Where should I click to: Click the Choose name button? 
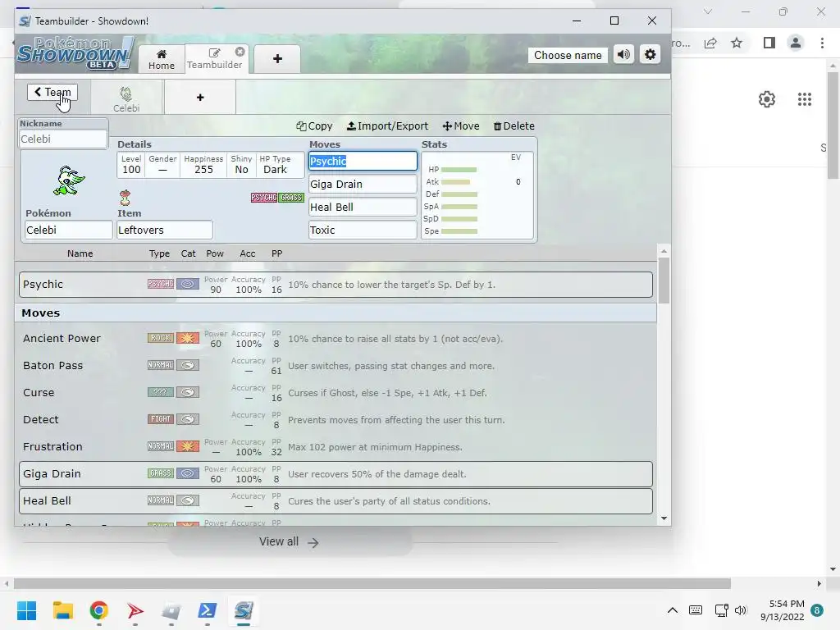pos(568,55)
